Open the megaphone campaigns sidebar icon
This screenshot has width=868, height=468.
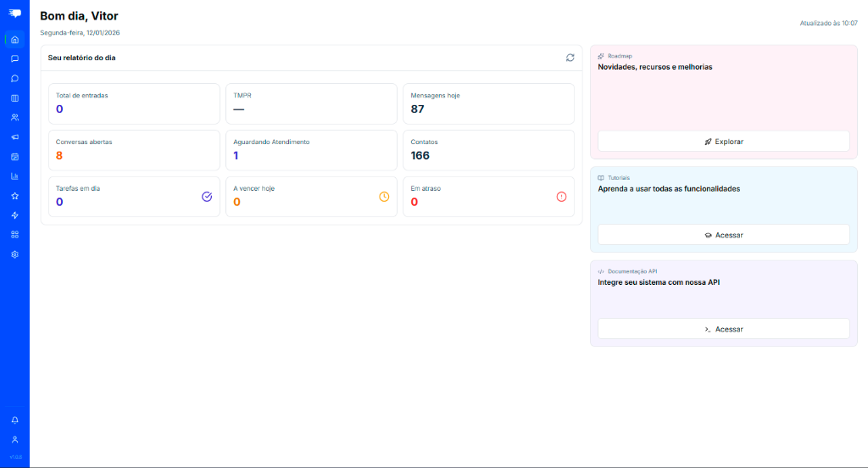(15, 136)
